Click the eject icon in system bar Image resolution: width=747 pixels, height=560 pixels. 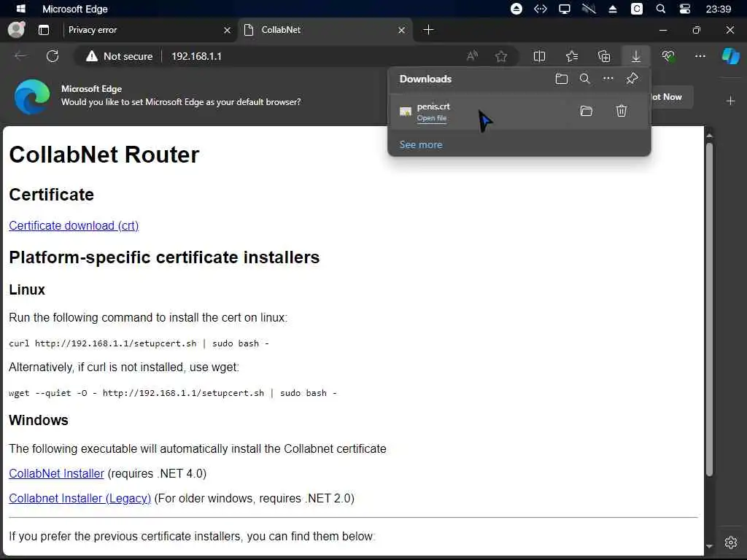613,9
